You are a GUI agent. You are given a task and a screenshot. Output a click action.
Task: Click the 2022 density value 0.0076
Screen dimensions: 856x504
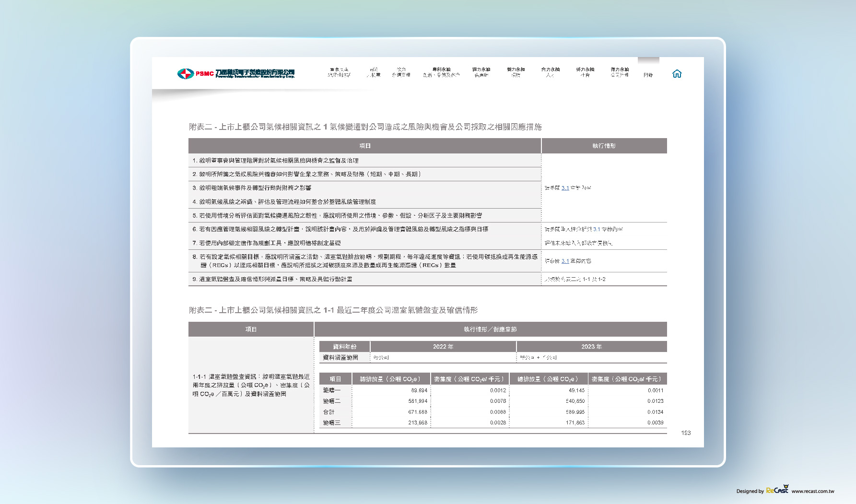(498, 401)
